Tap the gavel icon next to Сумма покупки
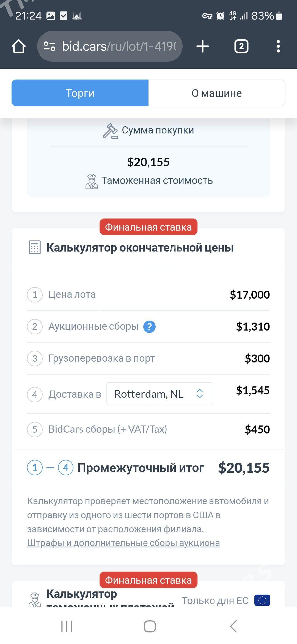The image size is (297, 644). coord(110,131)
